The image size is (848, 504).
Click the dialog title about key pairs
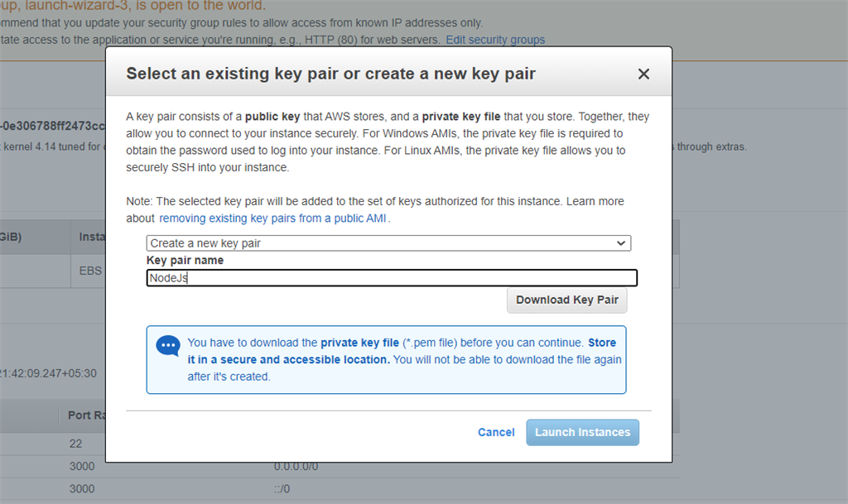(330, 74)
